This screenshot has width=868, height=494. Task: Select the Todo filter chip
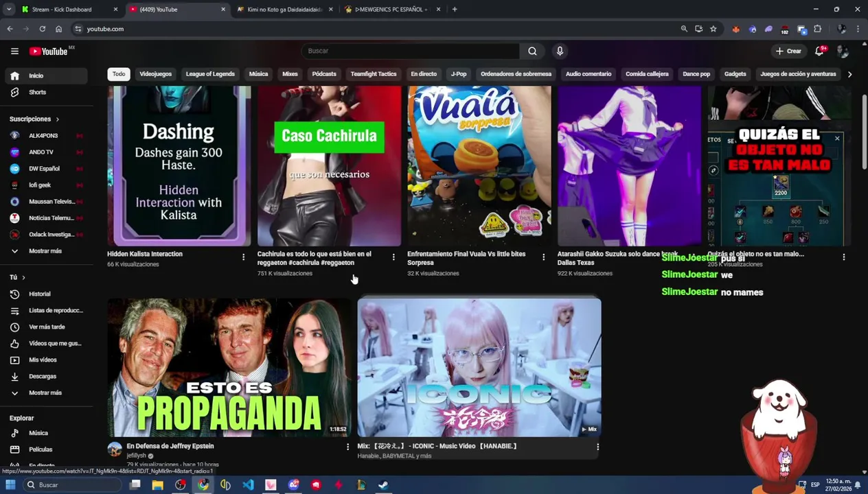119,74
